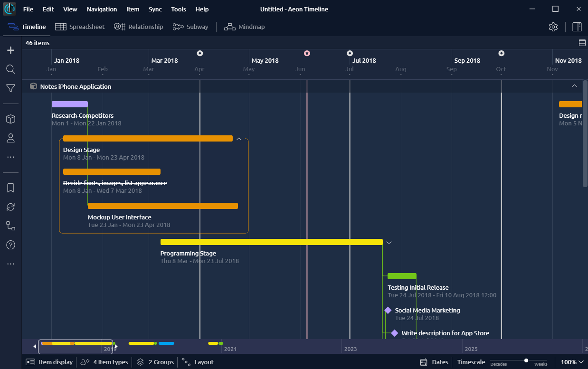Click the yellow Programming Stage bar
The image size is (588, 369).
(x=271, y=242)
